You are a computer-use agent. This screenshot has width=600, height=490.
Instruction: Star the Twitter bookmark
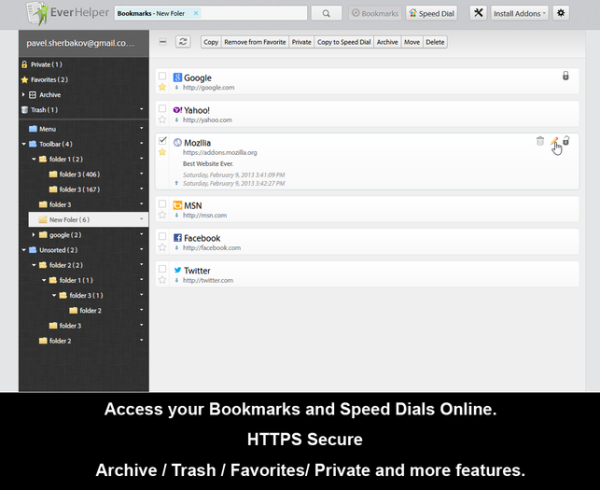(x=162, y=280)
